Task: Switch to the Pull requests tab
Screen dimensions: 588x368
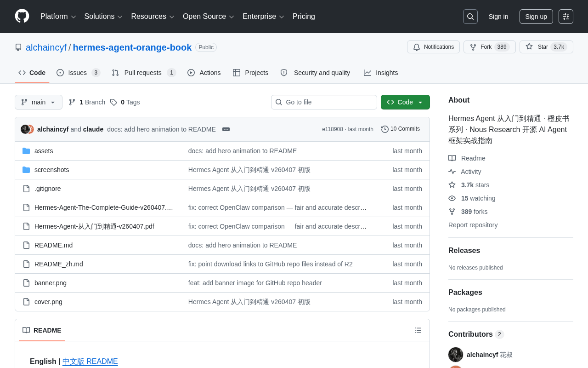Action: pyautogui.click(x=144, y=73)
